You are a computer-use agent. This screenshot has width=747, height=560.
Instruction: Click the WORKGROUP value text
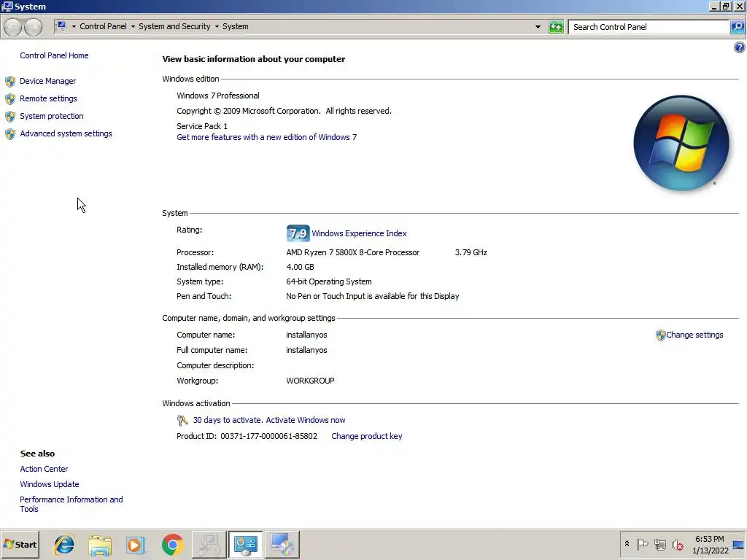pos(310,381)
